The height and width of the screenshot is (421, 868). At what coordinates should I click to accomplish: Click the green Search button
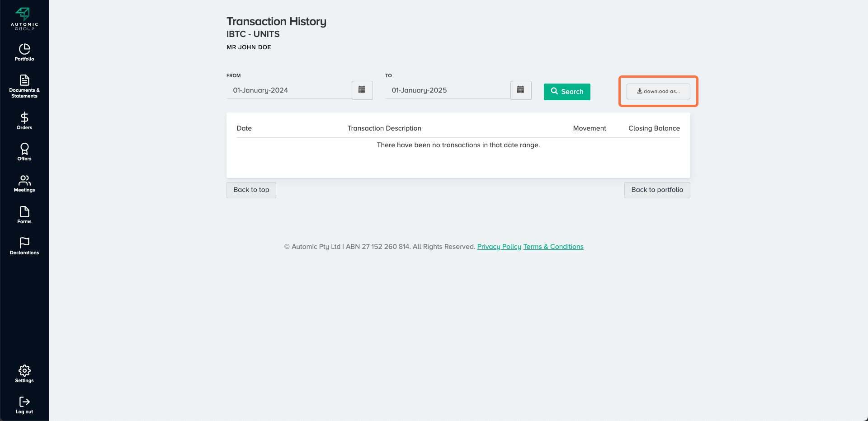(567, 92)
